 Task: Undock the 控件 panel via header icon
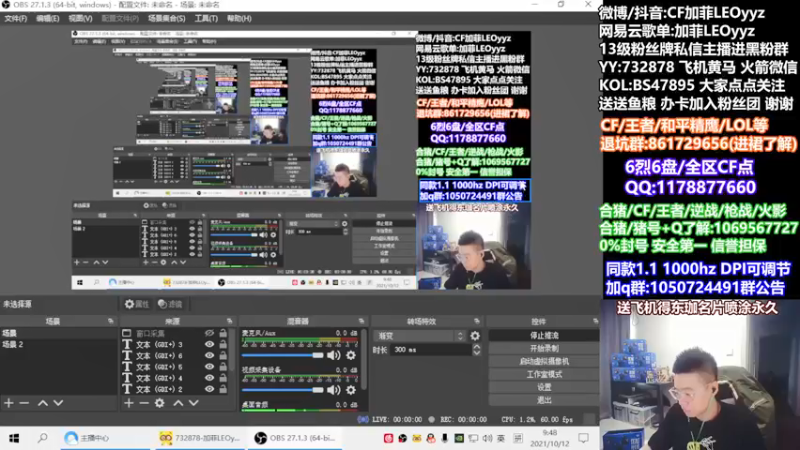(x=595, y=321)
